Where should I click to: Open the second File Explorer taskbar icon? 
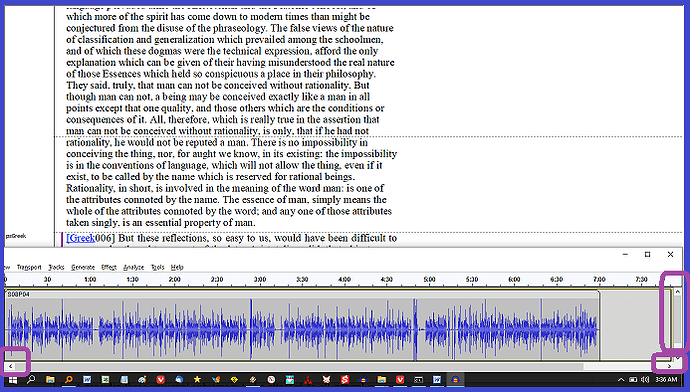point(382,379)
